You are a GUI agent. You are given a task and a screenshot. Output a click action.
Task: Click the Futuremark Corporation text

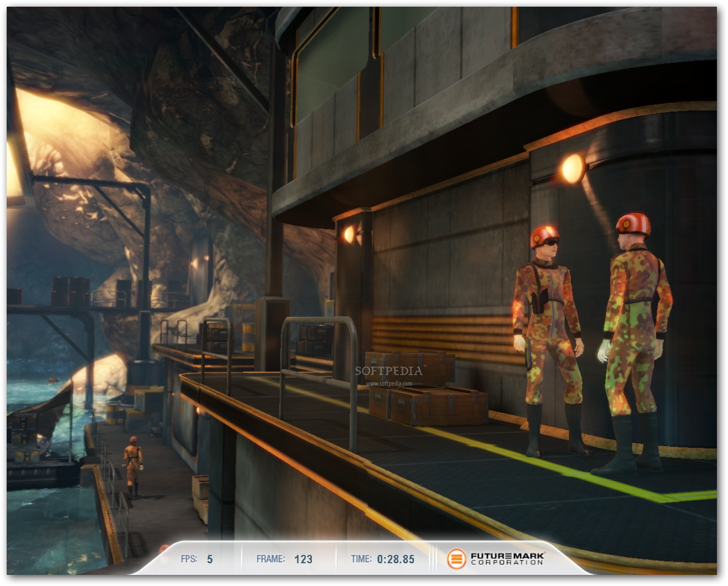coord(508,558)
